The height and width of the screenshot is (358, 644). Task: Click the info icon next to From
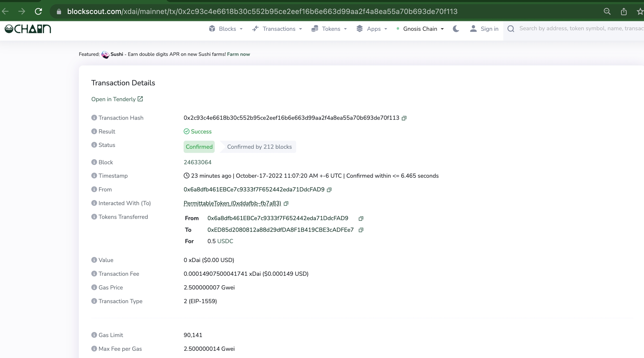94,189
